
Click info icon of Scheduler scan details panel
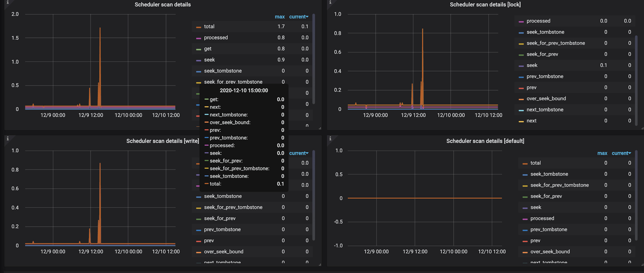point(8,2)
